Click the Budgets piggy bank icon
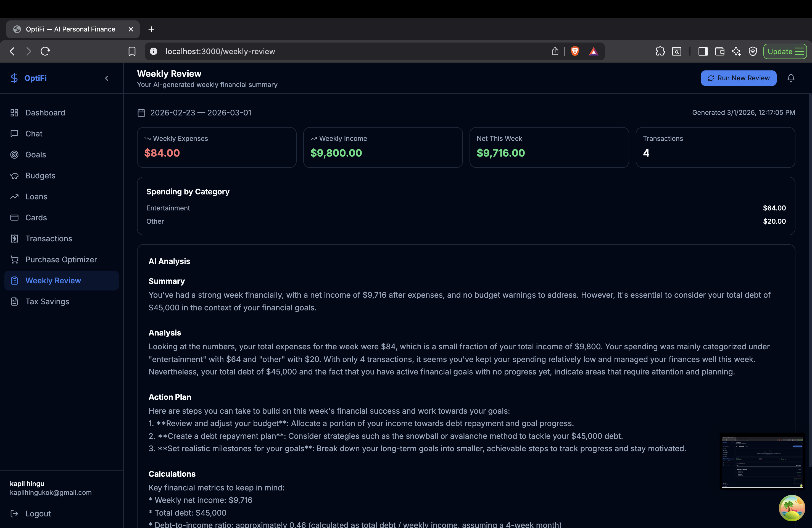The width and height of the screenshot is (812, 528). pyautogui.click(x=14, y=176)
